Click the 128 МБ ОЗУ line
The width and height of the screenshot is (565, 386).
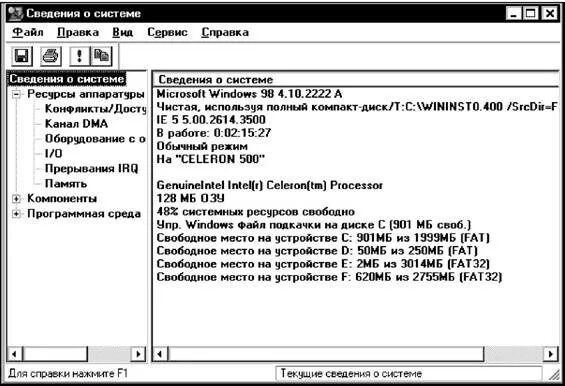(191, 198)
